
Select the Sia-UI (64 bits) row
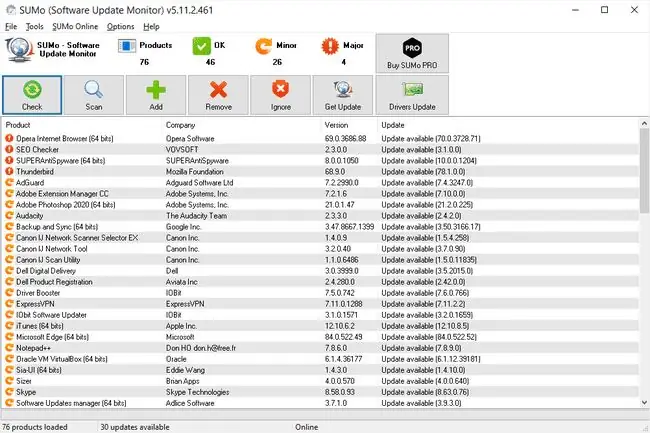pyautogui.click(x=321, y=370)
